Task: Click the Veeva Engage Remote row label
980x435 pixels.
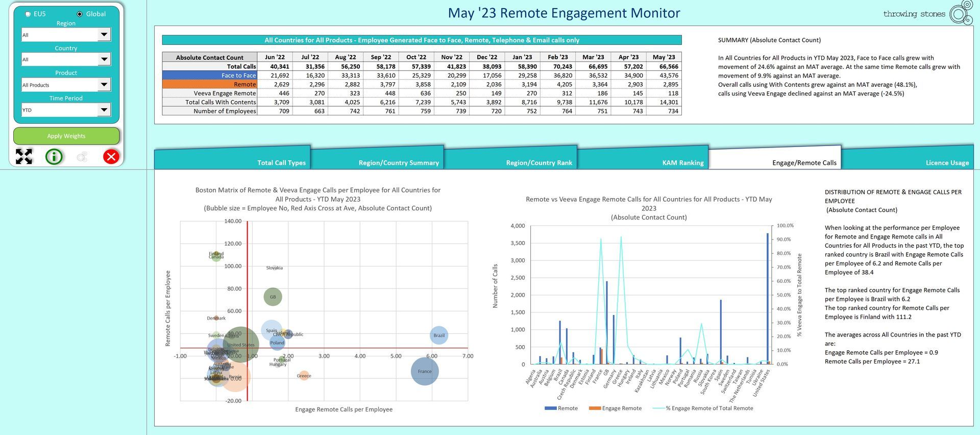Action: tap(210, 93)
